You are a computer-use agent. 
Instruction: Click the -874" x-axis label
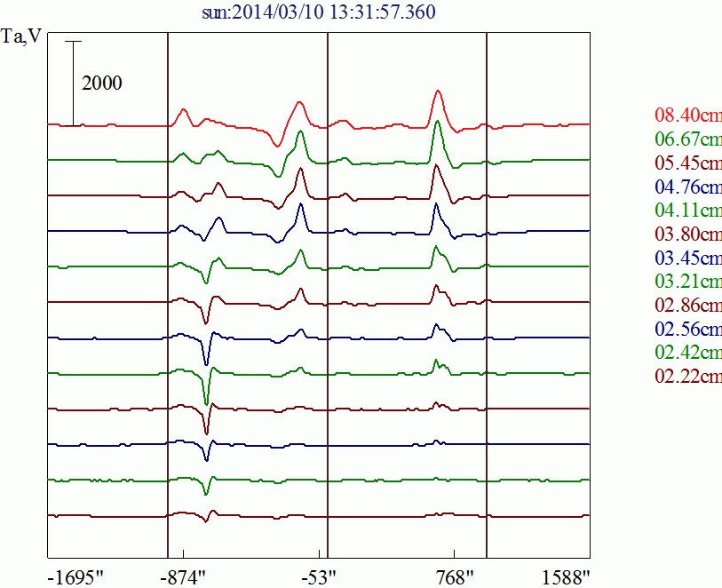coord(183,577)
